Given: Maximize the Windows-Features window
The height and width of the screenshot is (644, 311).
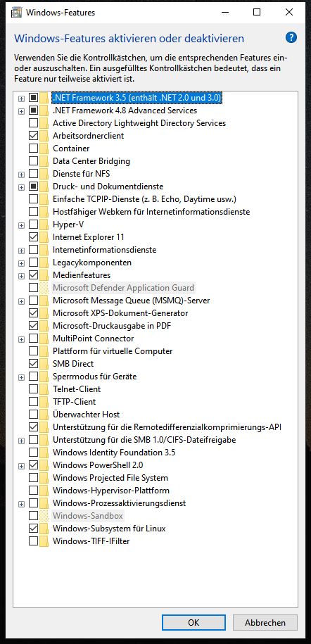Looking at the screenshot, I should [257, 13].
